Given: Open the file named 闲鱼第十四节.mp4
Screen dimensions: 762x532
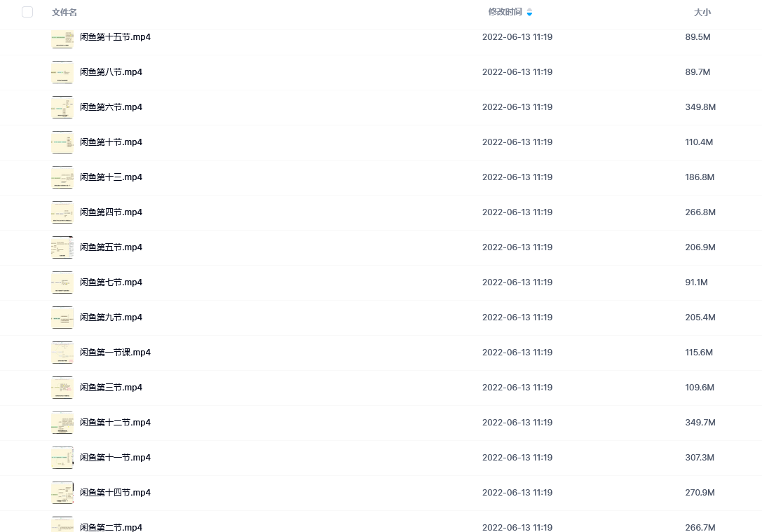Looking at the screenshot, I should pos(115,492).
